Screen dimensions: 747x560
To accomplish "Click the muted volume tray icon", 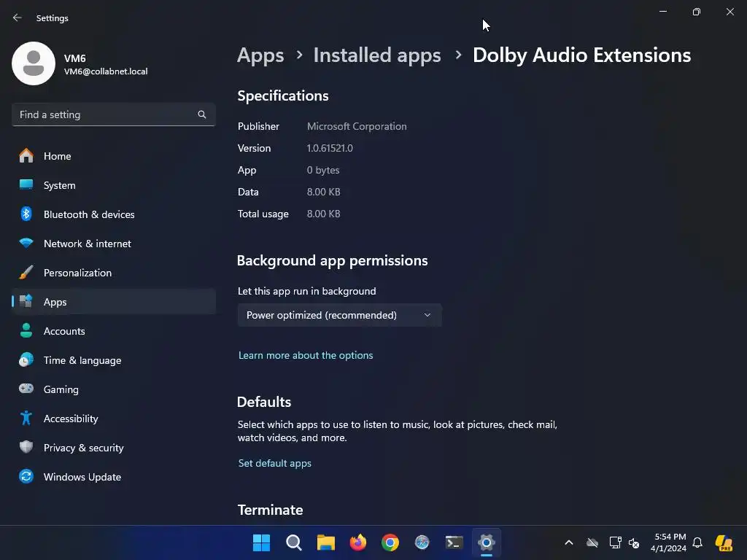I will tap(634, 542).
